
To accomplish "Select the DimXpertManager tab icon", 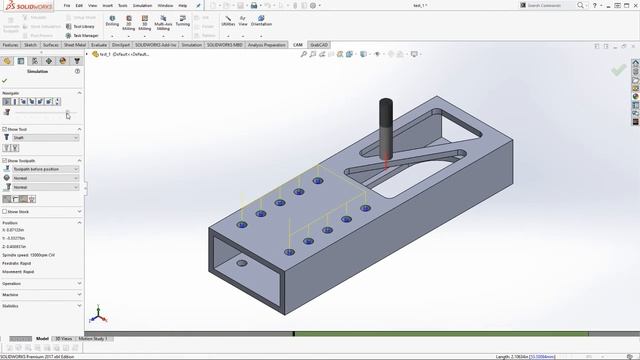I will pos(49,61).
